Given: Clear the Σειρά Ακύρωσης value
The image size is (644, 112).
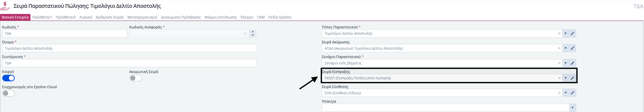Looking at the screenshot, I should (559, 48).
